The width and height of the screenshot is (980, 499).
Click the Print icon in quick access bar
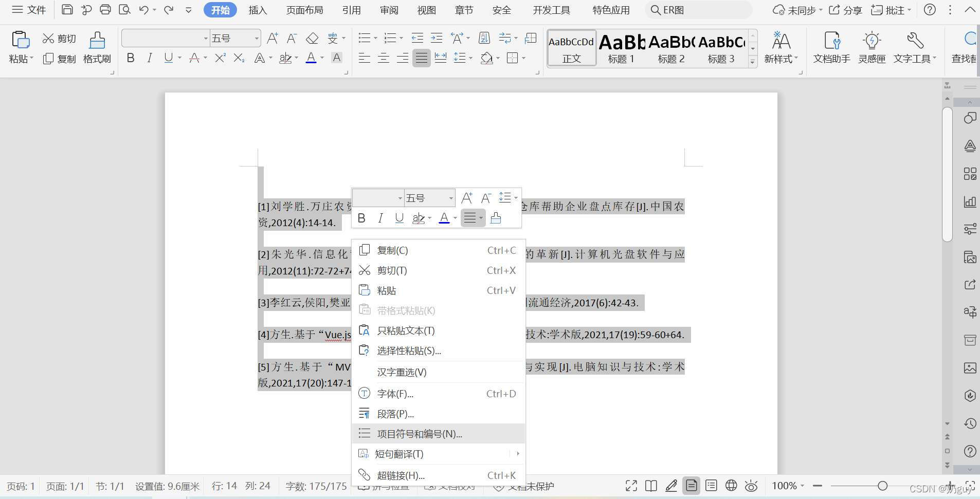pos(105,10)
